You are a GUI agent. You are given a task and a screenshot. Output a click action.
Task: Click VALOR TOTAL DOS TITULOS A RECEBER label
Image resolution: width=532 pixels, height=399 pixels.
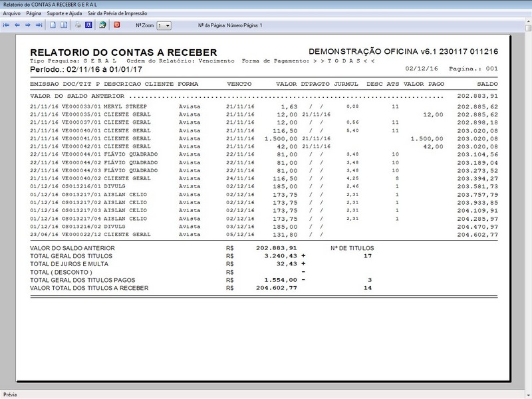click(x=89, y=288)
